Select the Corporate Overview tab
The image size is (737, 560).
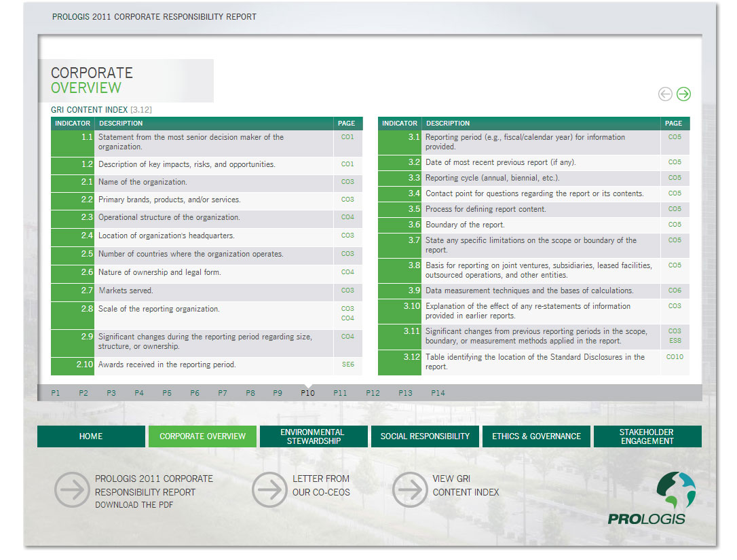click(202, 436)
